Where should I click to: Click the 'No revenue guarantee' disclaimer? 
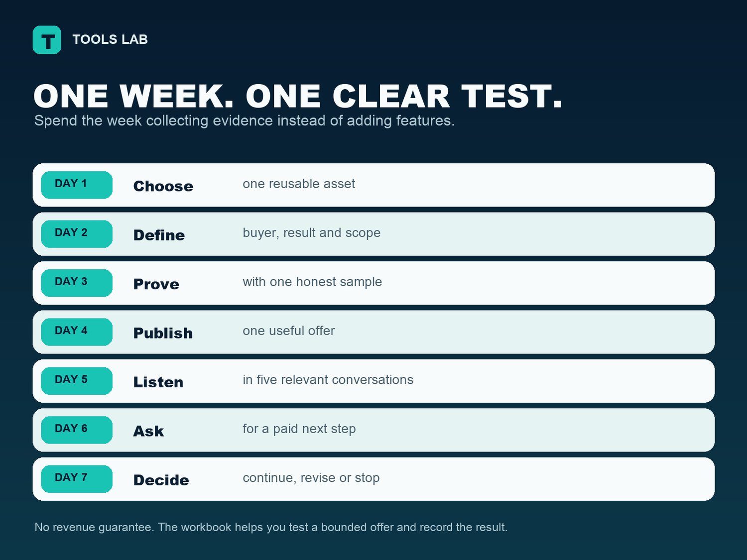pyautogui.click(x=271, y=527)
